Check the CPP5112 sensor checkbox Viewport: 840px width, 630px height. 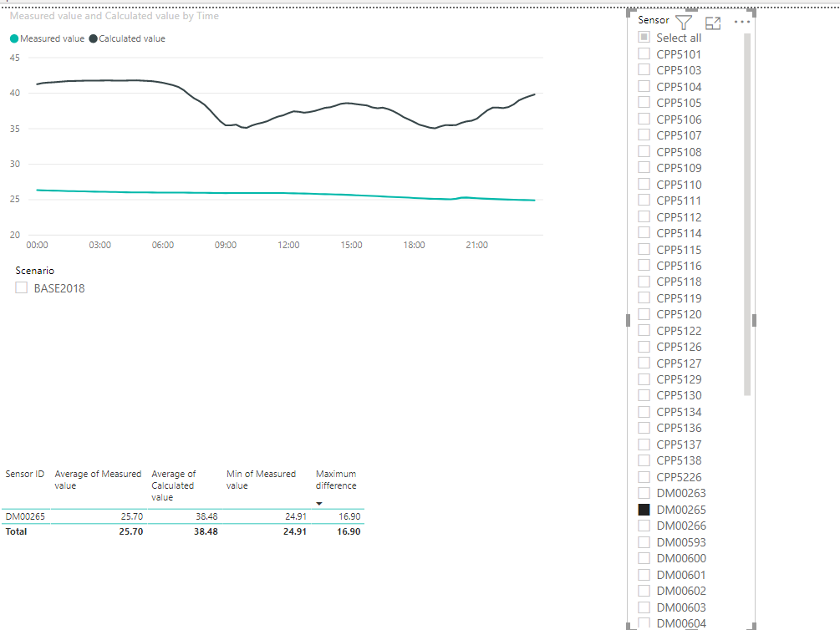click(644, 217)
